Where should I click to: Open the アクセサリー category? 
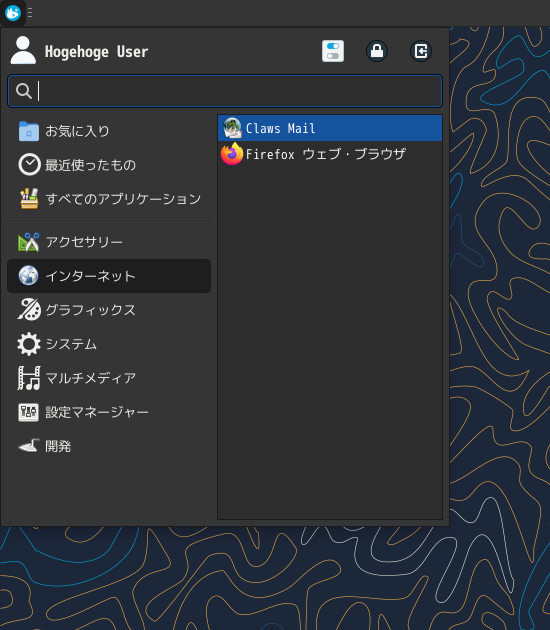click(109, 242)
